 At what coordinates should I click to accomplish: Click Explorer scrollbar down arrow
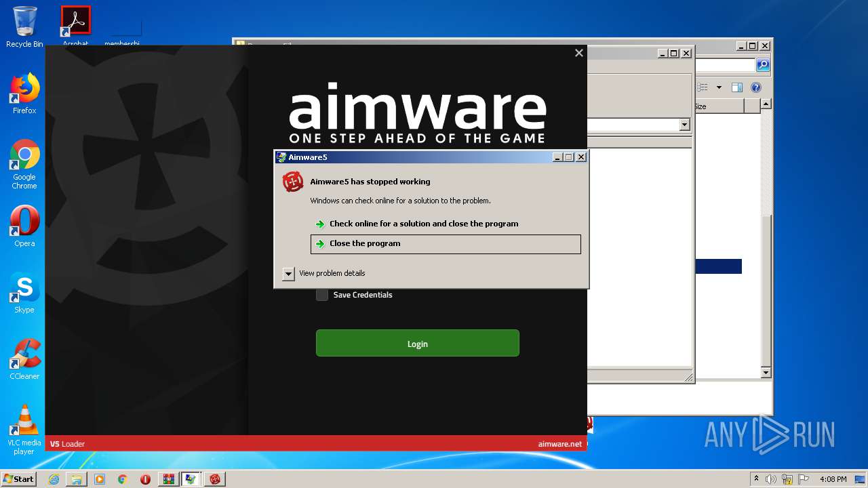coord(766,373)
